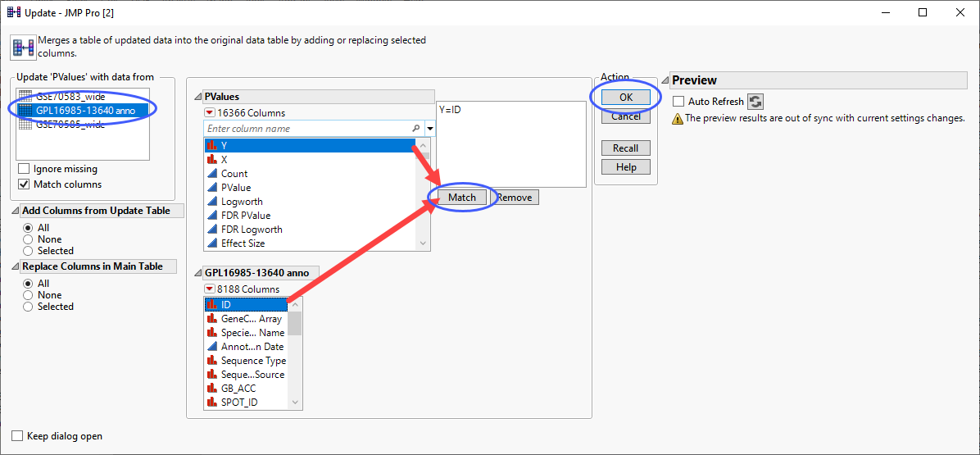Click the Update dialog icon in header

22,47
